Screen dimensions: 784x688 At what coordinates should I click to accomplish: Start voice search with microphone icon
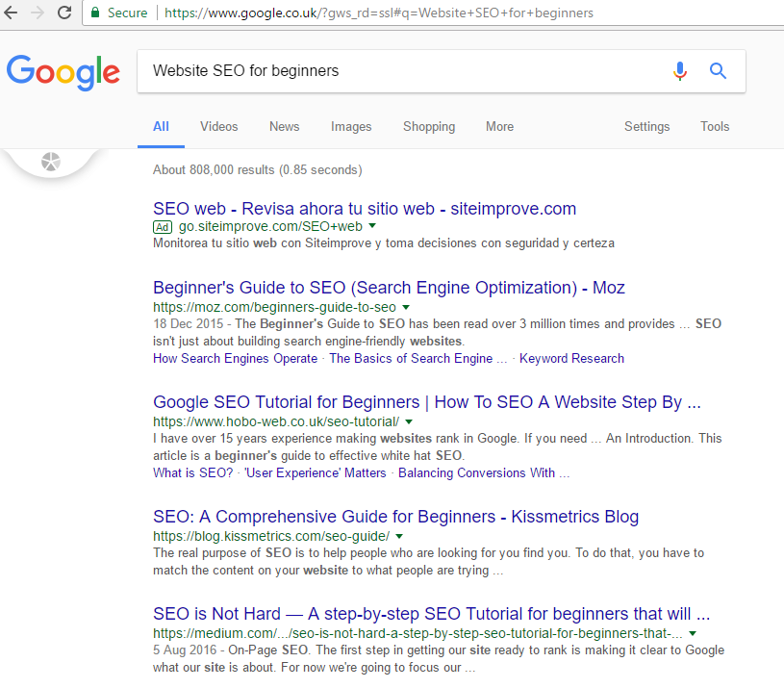tap(680, 71)
